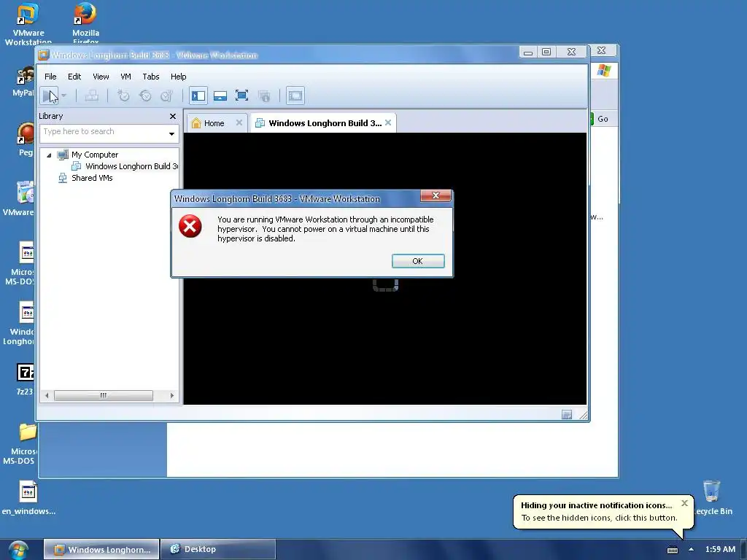Close the incompatible hypervisor error dialog
The height and width of the screenshot is (560, 747).
pos(436,195)
